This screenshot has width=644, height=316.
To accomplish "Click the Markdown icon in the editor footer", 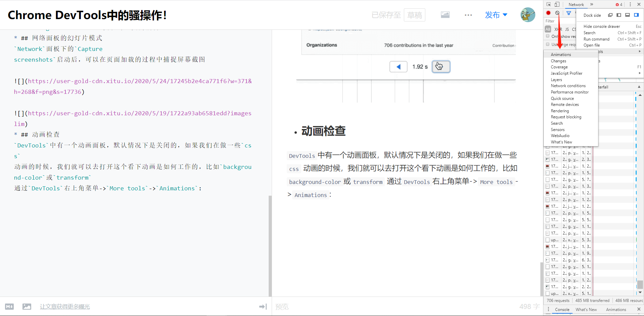I will coord(9,307).
